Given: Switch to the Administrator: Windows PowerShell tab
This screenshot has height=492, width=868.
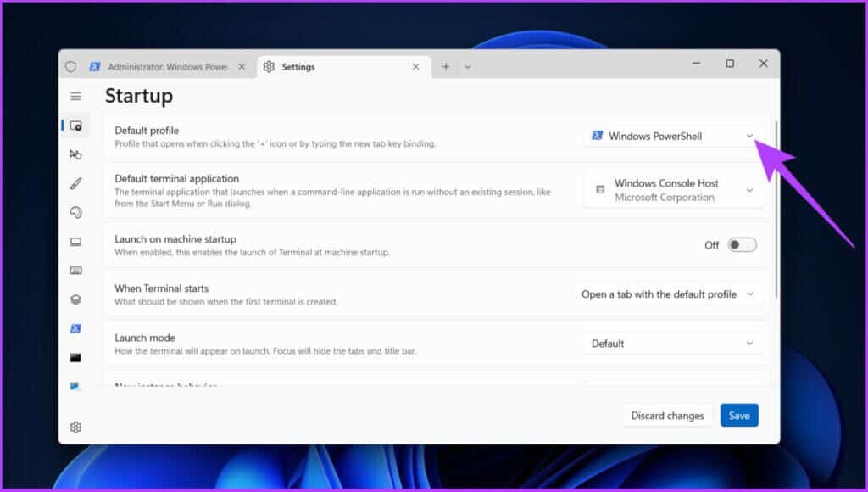Looking at the screenshot, I should point(168,66).
